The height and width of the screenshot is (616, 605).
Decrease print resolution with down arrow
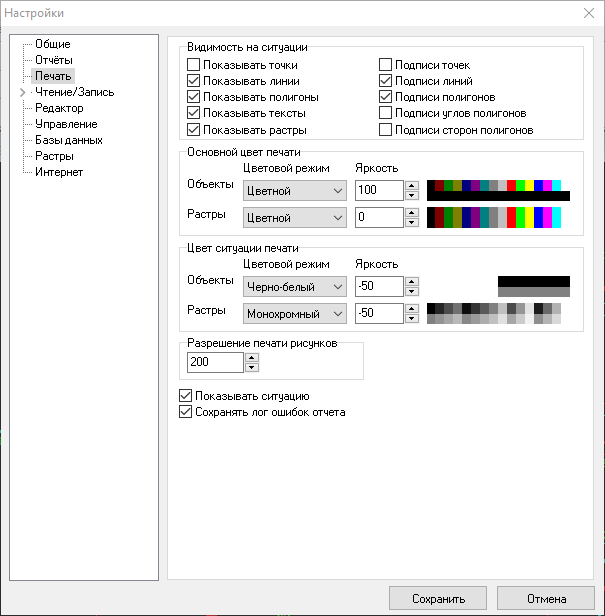pyautogui.click(x=252, y=368)
